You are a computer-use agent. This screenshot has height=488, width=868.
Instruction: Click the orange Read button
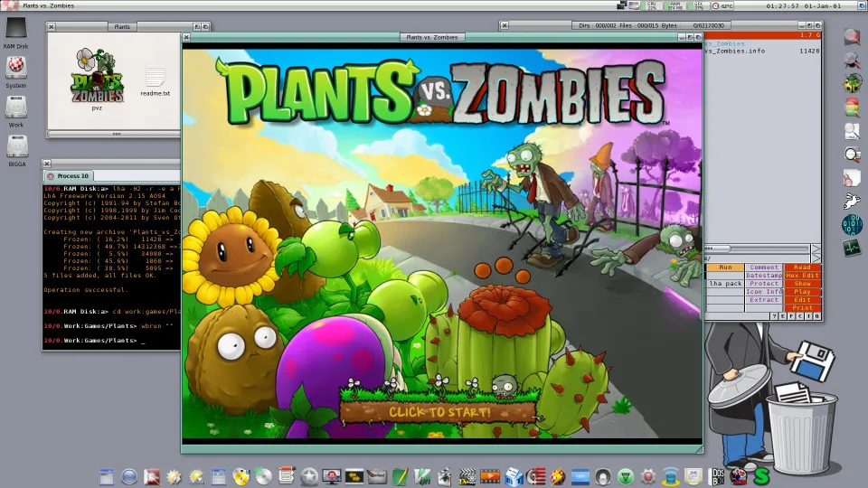(802, 267)
